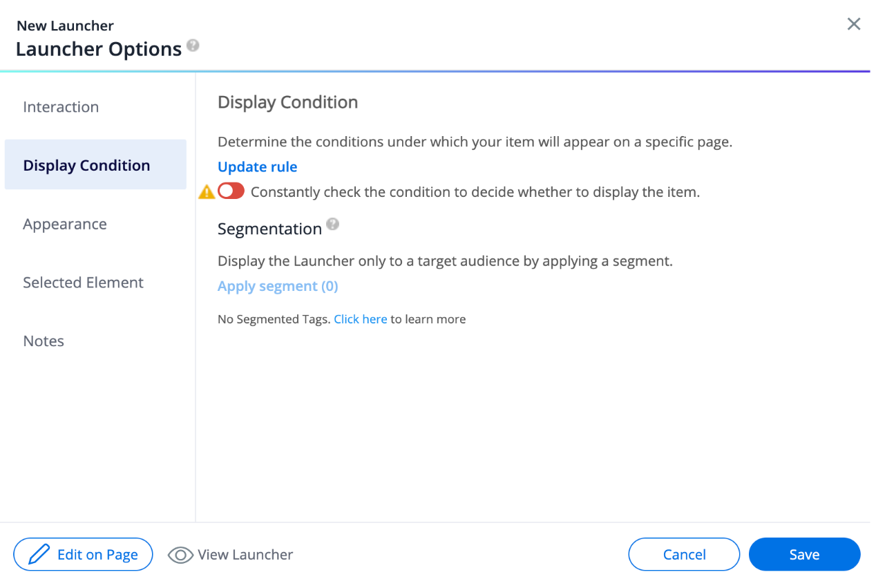This screenshot has width=876, height=588.
Task: Open View Launcher preview
Action: pyautogui.click(x=230, y=555)
